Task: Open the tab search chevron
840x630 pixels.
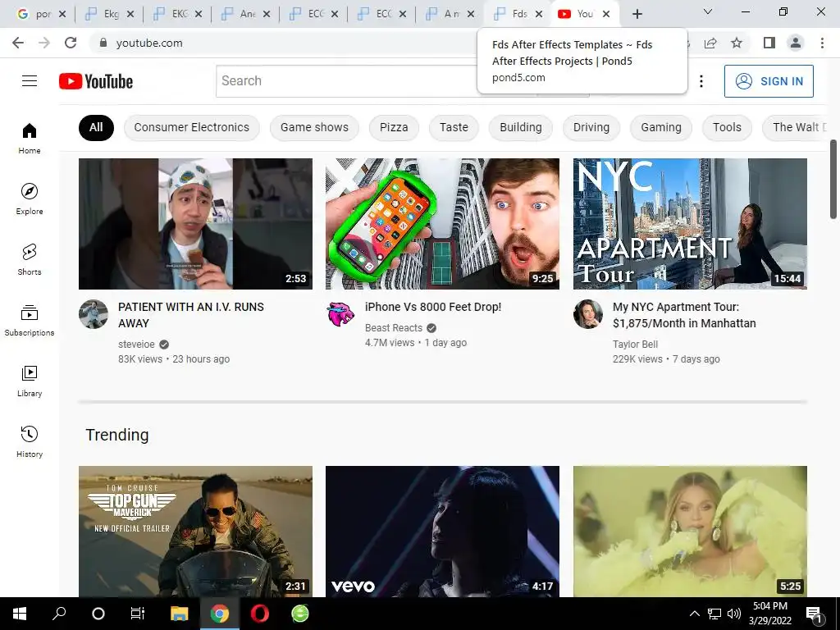Action: tap(708, 11)
